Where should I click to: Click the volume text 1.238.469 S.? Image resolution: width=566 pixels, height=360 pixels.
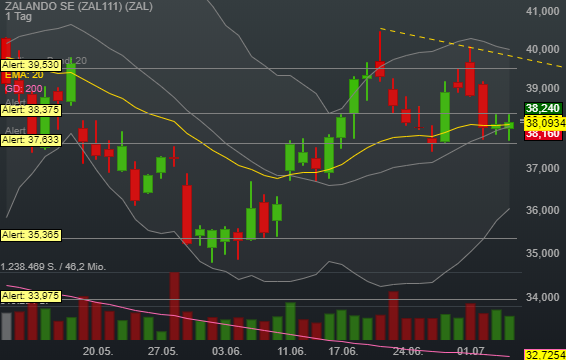pyautogui.click(x=28, y=267)
